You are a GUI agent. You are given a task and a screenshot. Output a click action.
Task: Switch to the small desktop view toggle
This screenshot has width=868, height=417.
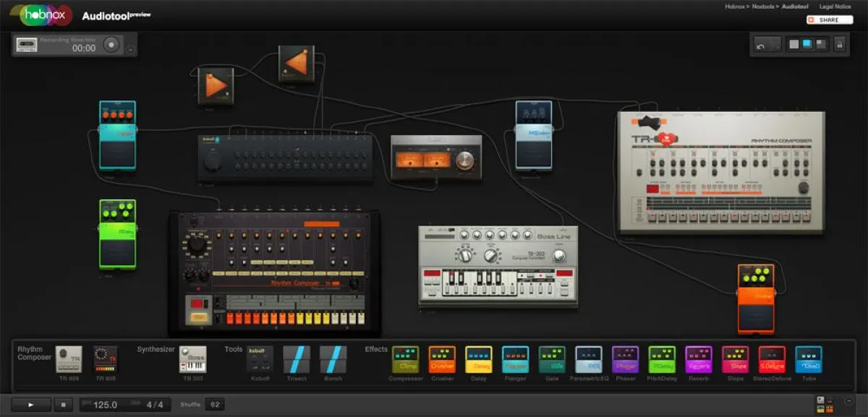click(x=820, y=46)
